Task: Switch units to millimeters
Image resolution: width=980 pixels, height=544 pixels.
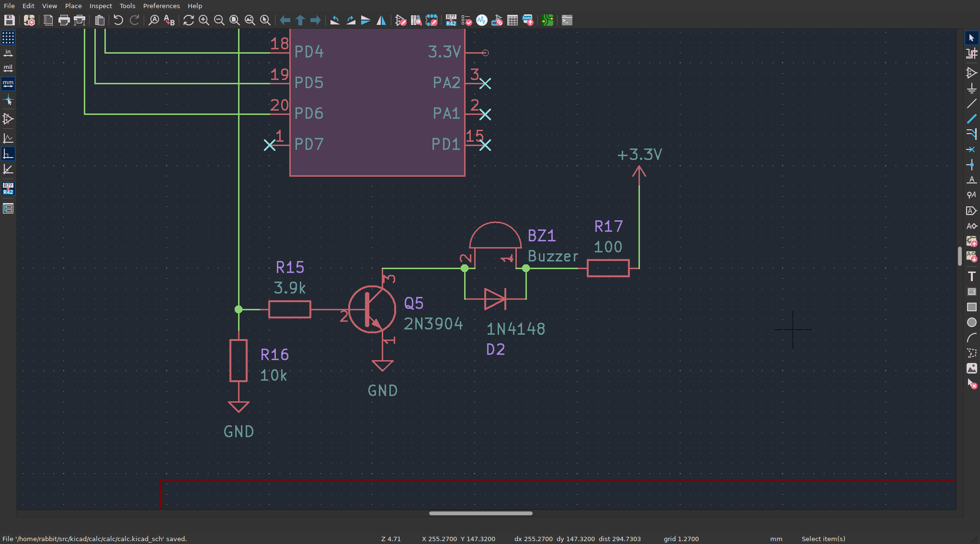Action: tap(8, 84)
